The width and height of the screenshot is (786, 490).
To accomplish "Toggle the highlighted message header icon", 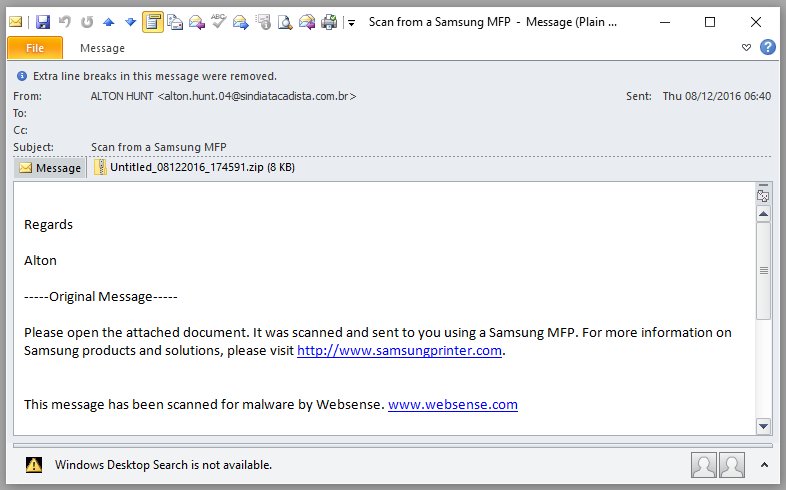I will point(153,22).
